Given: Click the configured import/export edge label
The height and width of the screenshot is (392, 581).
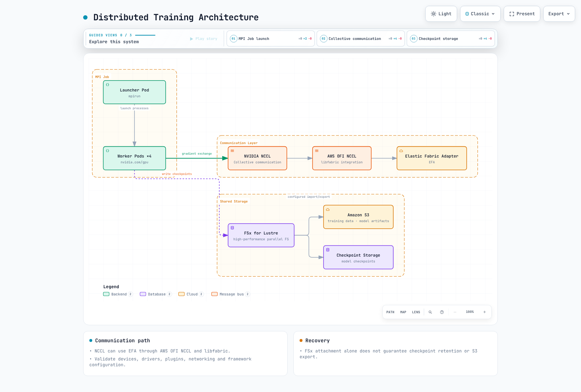Looking at the screenshot, I should 309,197.
